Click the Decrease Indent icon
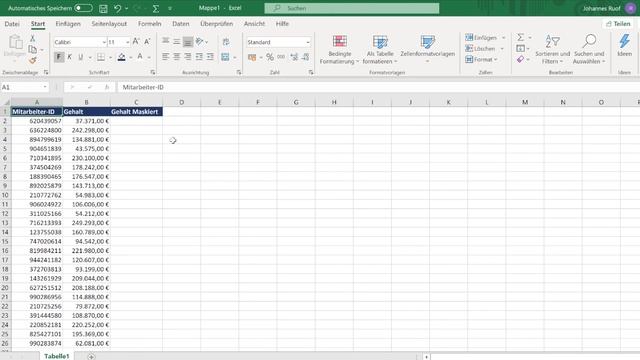 (199, 57)
